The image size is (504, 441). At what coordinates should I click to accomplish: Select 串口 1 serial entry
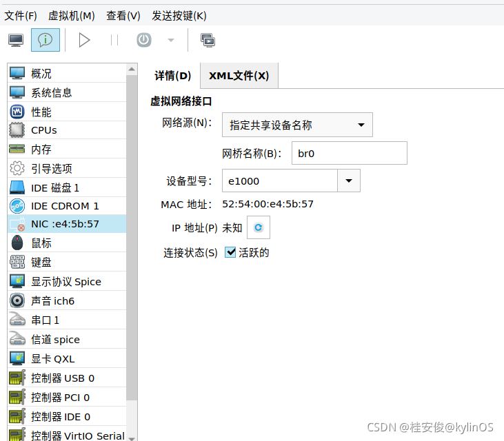(67, 320)
